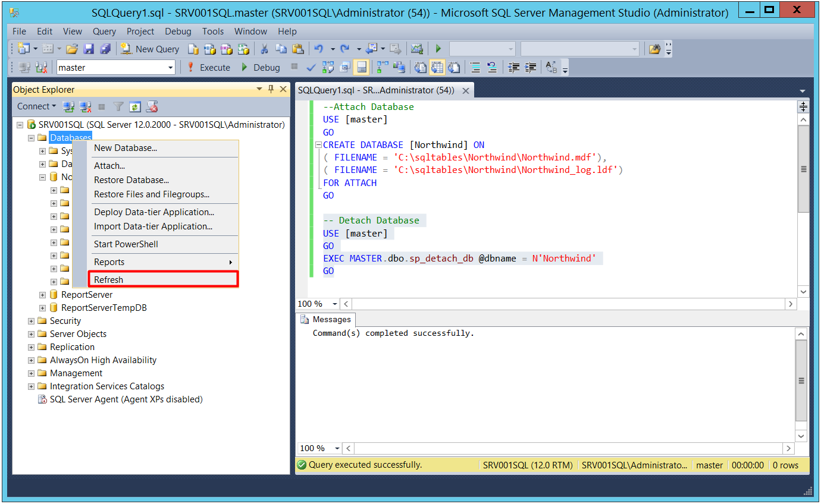
Task: Toggle Results to Text mode
Action: [x=421, y=67]
